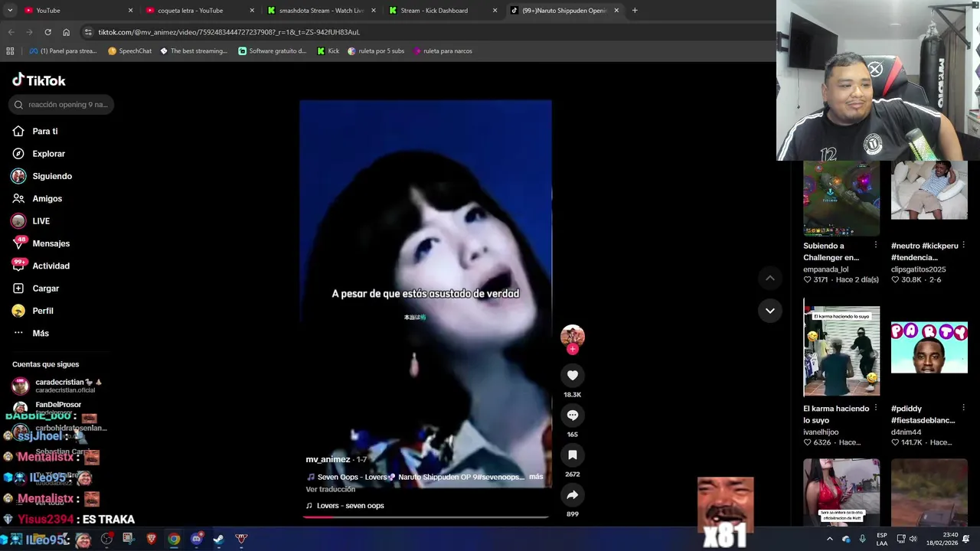Click Cargar to upload a video
The width and height of the screenshot is (980, 551).
35,289
